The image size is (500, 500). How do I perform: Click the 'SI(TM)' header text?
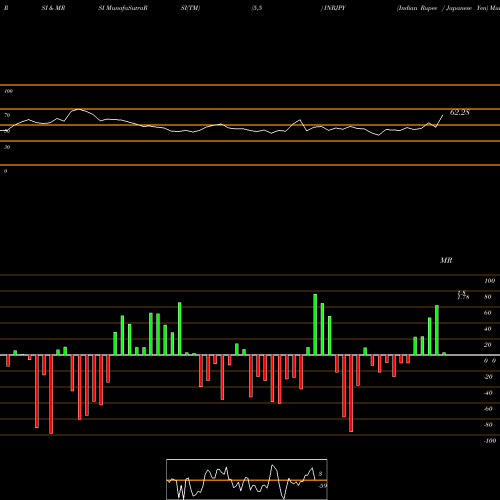(190, 8)
